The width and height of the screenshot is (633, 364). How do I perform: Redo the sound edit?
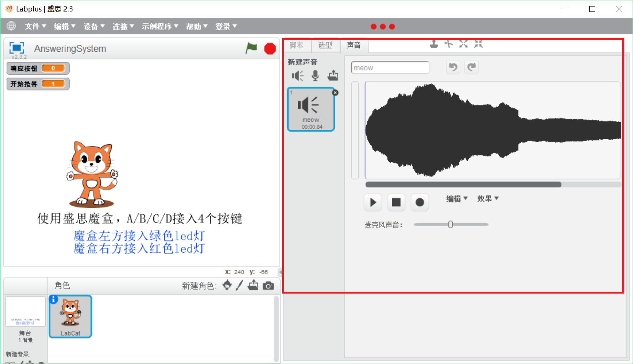(x=471, y=67)
